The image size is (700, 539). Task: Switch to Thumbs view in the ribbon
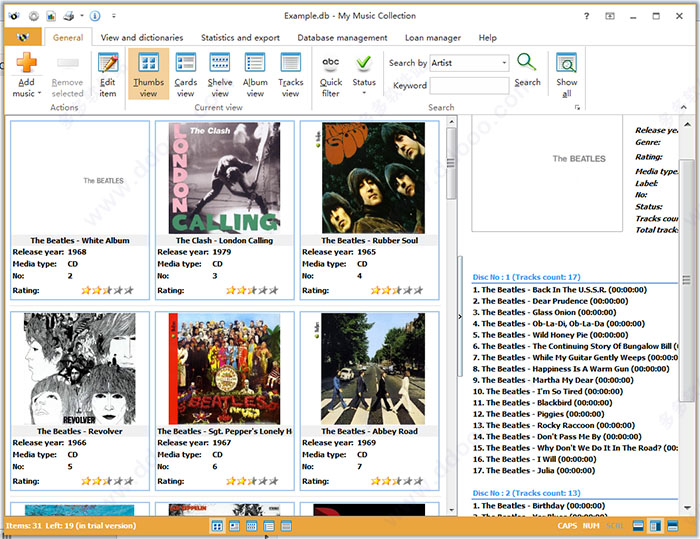click(148, 74)
